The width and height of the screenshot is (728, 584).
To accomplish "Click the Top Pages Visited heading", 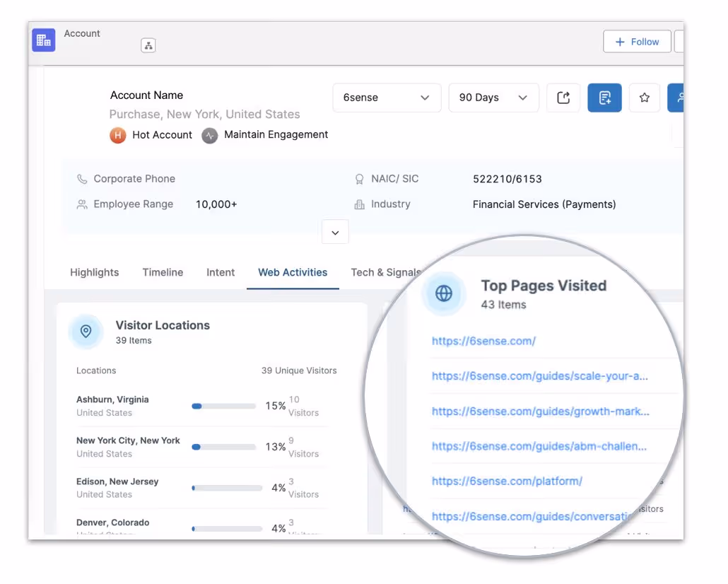I will coord(544,285).
